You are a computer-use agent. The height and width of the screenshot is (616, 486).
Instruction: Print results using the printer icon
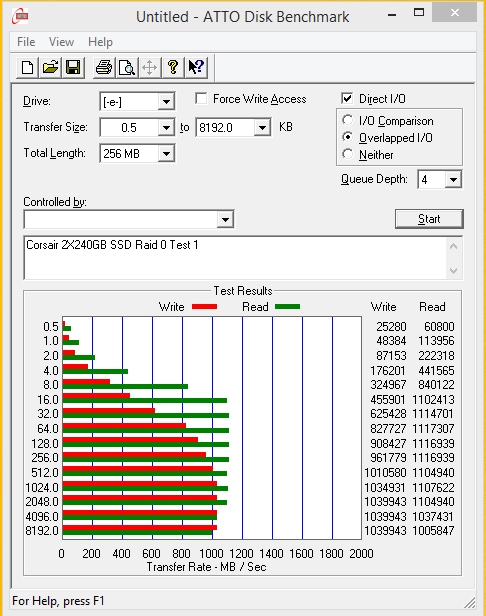click(x=104, y=68)
